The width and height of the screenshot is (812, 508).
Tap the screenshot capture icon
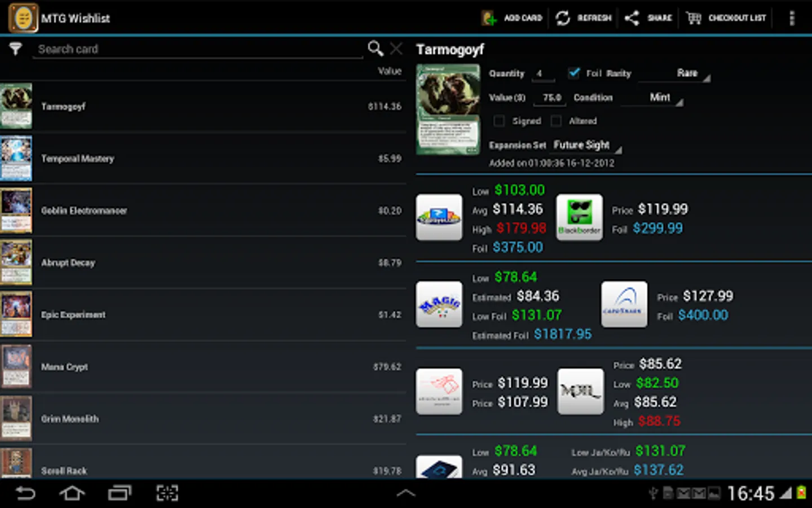tap(167, 493)
